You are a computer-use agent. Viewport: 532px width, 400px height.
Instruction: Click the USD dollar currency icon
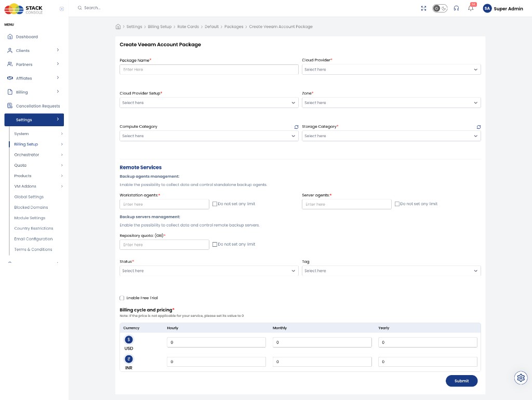pyautogui.click(x=129, y=340)
